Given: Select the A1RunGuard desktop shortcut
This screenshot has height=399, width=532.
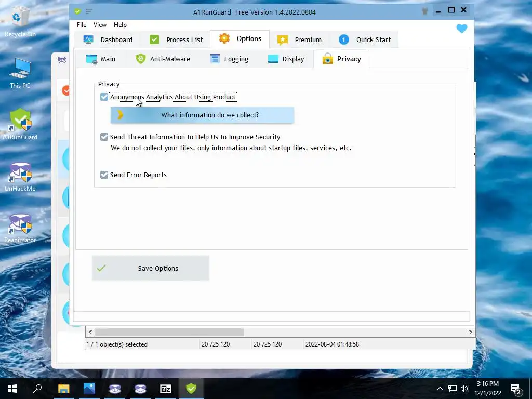Looking at the screenshot, I should (20, 124).
